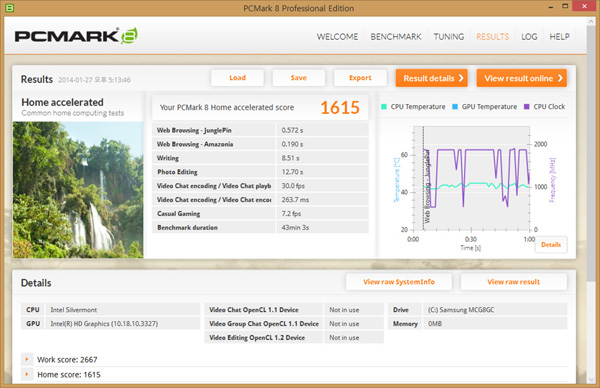Toggle the CPU Clock legend swatch

coord(527,107)
